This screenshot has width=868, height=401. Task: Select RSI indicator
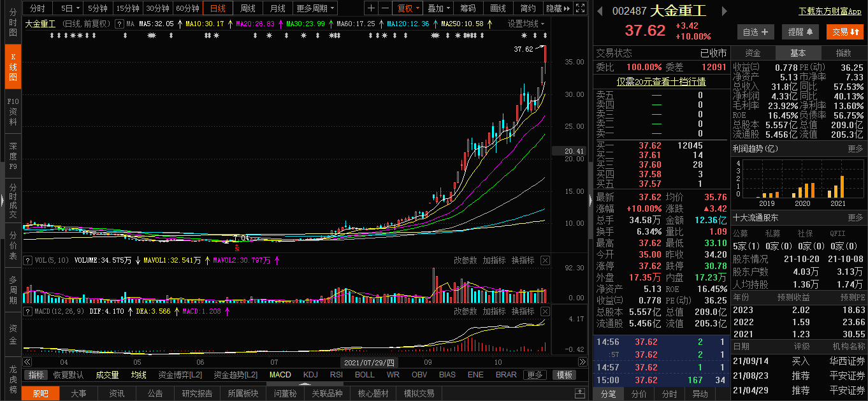(336, 375)
